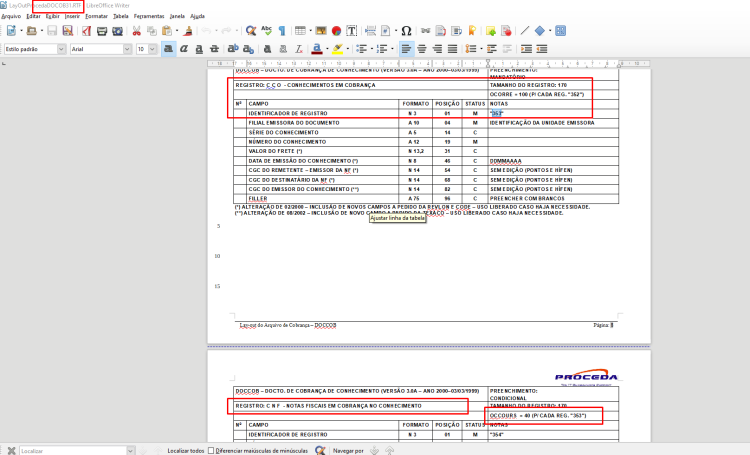The image size is (750, 455).
Task: Toggle the numbered list button
Action: point(382,49)
